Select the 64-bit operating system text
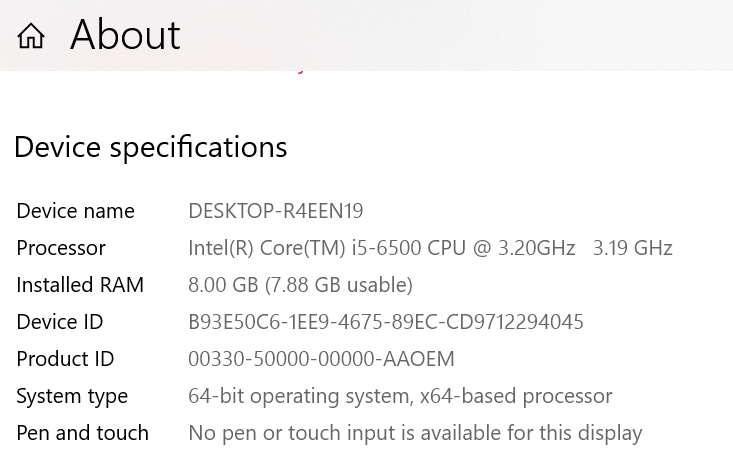 [x=301, y=397]
